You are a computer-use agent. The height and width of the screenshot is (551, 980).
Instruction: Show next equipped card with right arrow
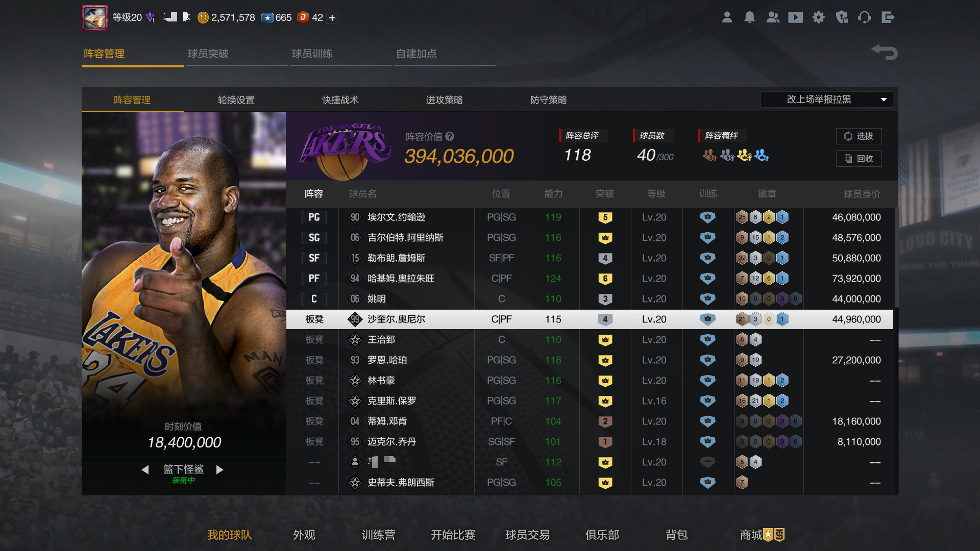(x=219, y=469)
